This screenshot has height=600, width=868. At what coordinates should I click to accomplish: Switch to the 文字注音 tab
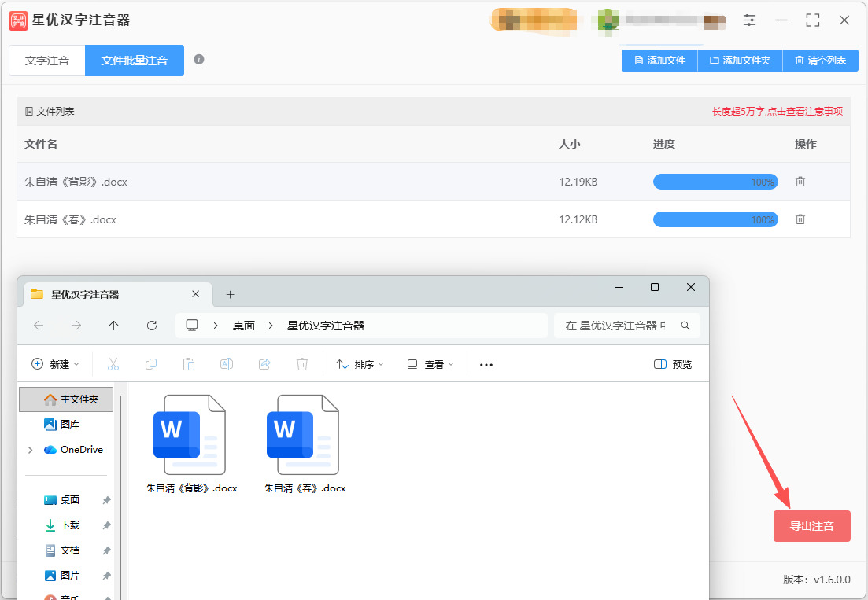point(47,61)
